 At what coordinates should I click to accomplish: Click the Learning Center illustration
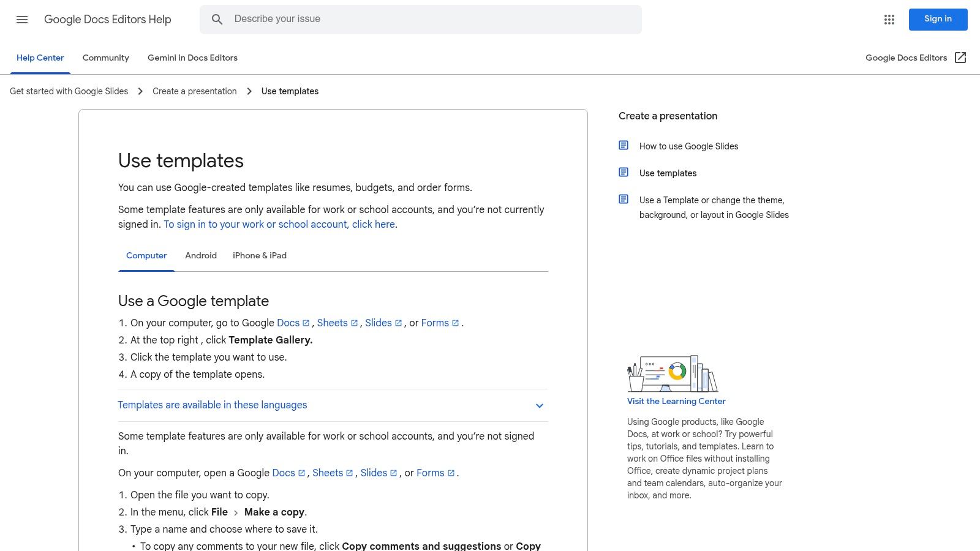click(673, 373)
